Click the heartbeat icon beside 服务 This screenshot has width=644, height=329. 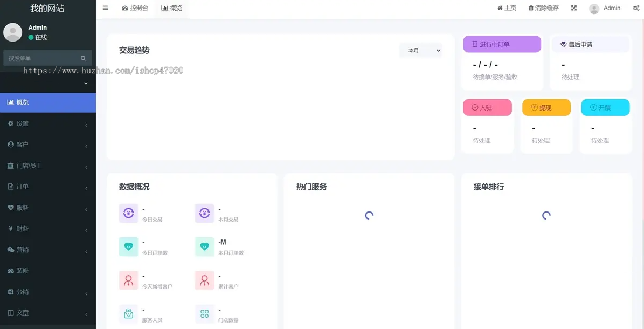11,208
